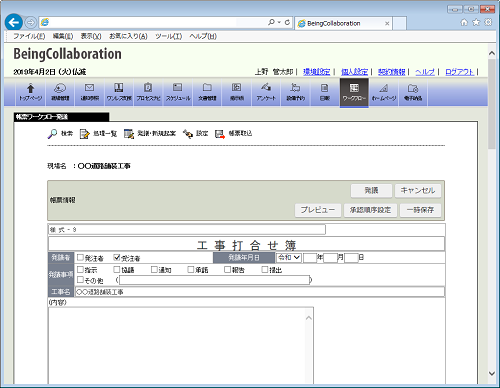The width and height of the screenshot is (500, 388).
Task: Click the page vertical scrollbar down arrow
Action: [x=492, y=374]
